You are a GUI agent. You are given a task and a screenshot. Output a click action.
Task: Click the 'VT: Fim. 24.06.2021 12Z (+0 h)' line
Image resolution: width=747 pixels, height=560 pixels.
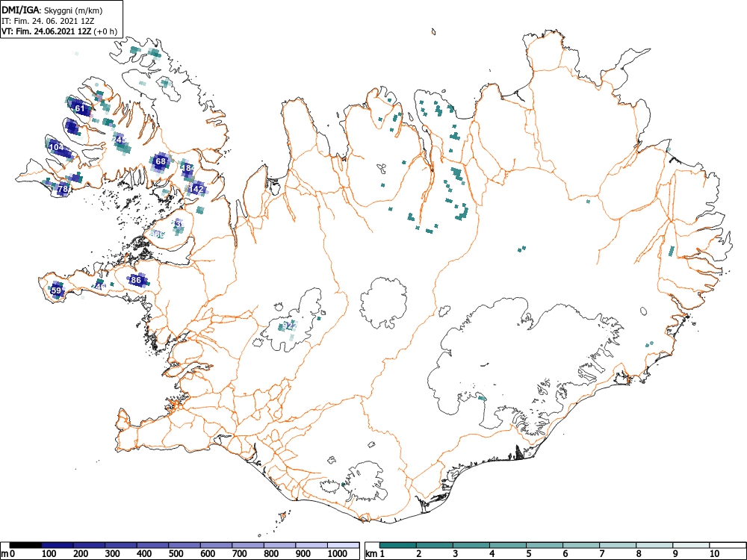(x=60, y=31)
